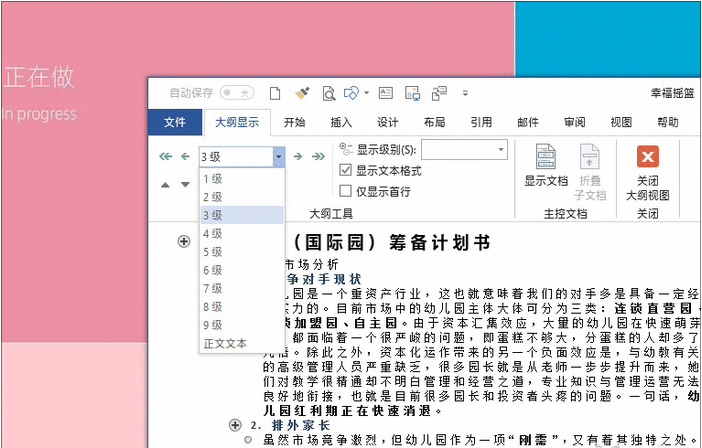This screenshot has width=702, height=448.
Task: Select 6 级 from the level list
Action: click(242, 270)
